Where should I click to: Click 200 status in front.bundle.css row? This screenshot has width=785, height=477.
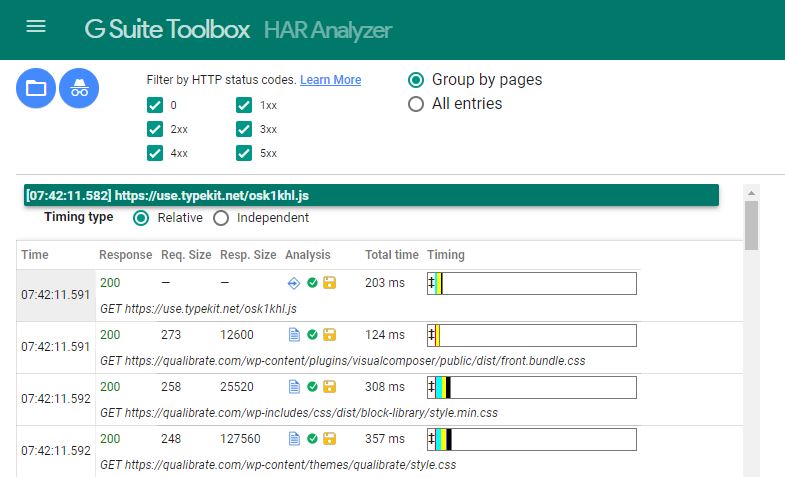click(110, 335)
